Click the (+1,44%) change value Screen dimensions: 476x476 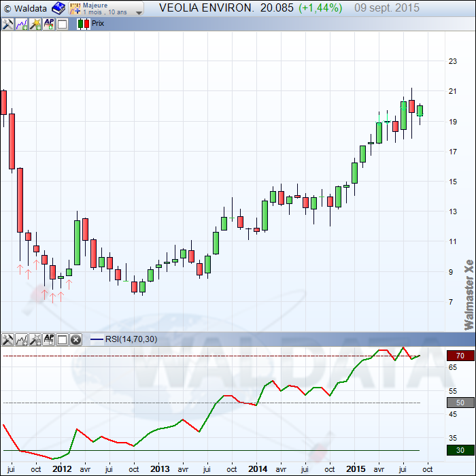click(x=320, y=8)
